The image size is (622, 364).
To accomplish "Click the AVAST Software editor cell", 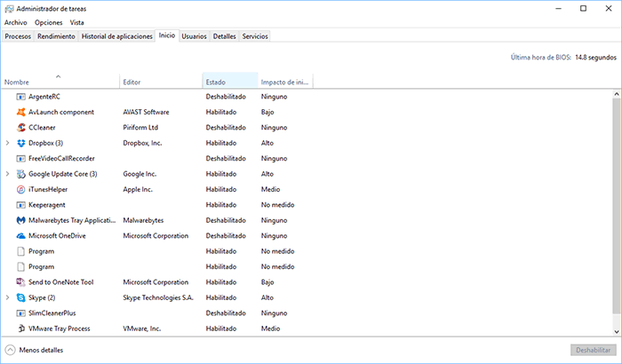I will point(146,112).
